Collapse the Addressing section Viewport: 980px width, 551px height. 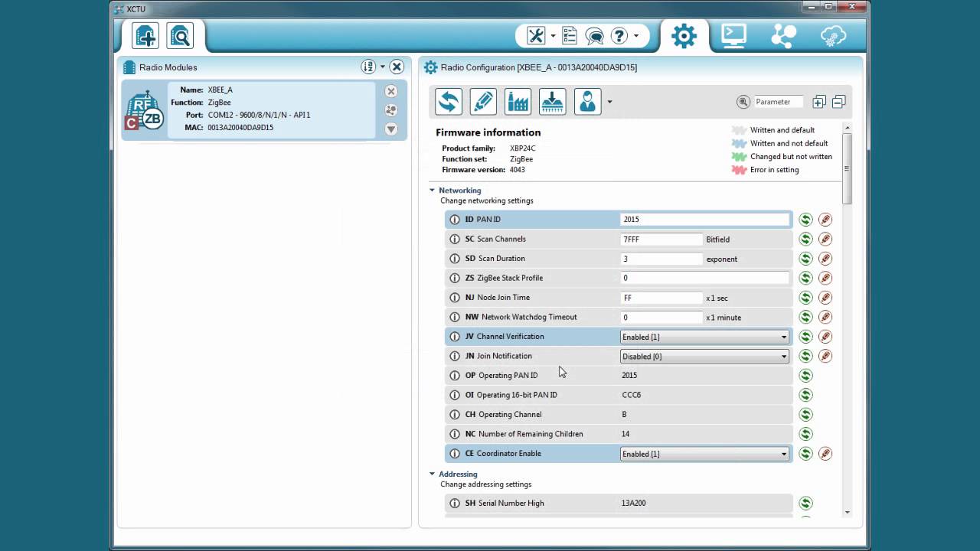pyautogui.click(x=432, y=474)
